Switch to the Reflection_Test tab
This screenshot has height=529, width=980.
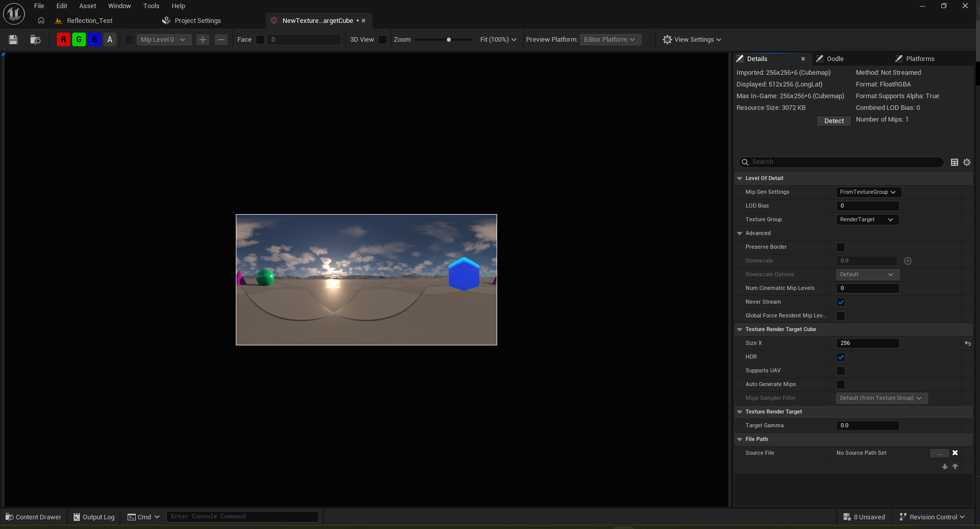click(x=89, y=21)
